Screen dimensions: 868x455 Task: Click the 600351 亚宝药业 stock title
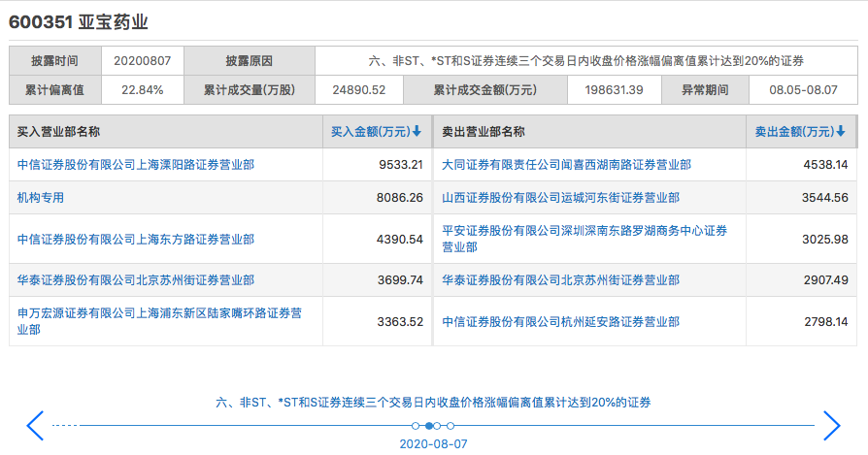tap(78, 22)
